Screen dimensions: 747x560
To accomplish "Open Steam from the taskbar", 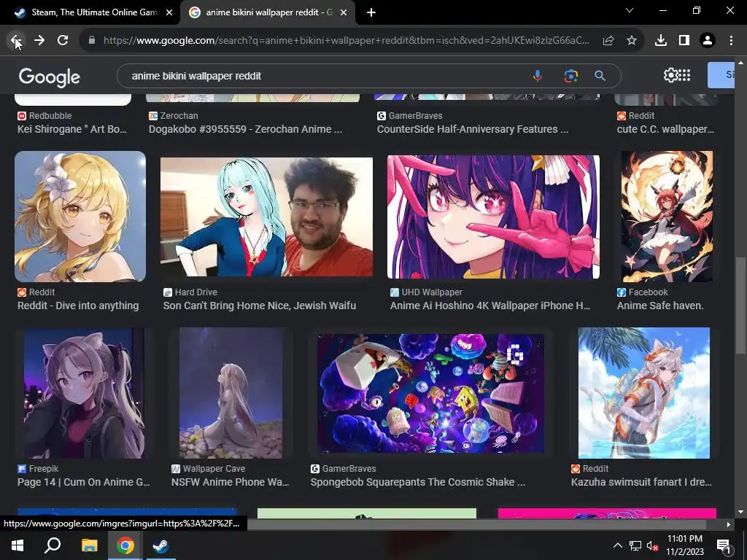I will click(160, 545).
